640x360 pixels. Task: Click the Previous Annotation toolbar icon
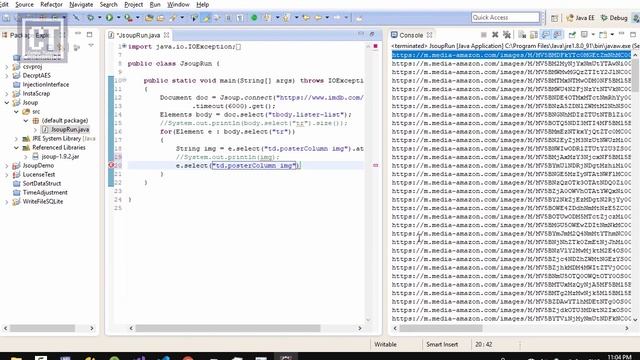pyautogui.click(x=286, y=18)
